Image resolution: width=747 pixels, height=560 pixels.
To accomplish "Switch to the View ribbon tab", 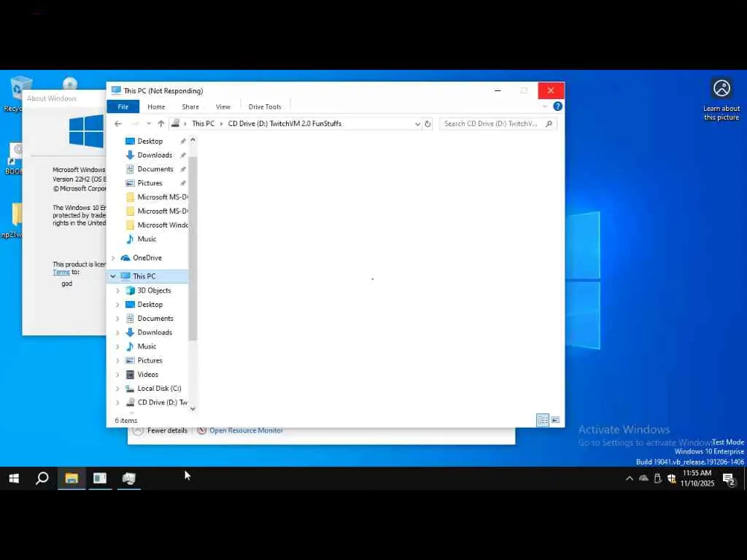I will pyautogui.click(x=223, y=106).
